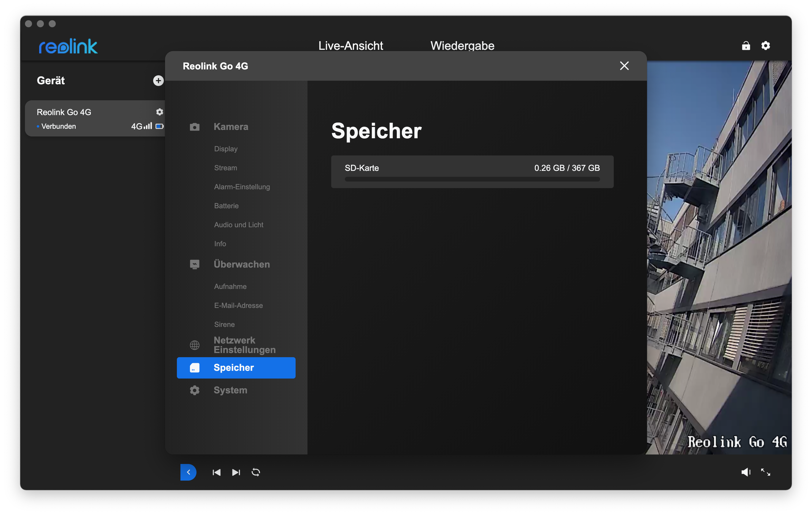Open the Alarm-Einstellung settings page
This screenshot has width=812, height=515.
[x=242, y=187]
